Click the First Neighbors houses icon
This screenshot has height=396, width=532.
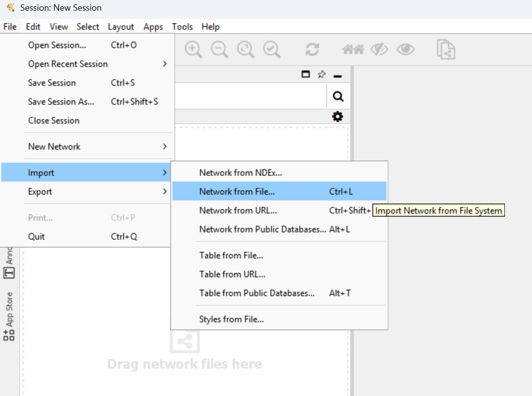point(353,49)
